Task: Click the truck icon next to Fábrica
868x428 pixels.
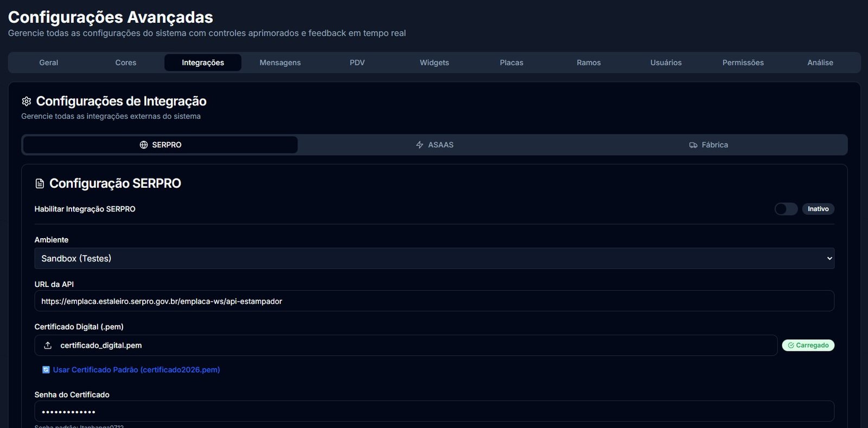Action: coord(693,145)
